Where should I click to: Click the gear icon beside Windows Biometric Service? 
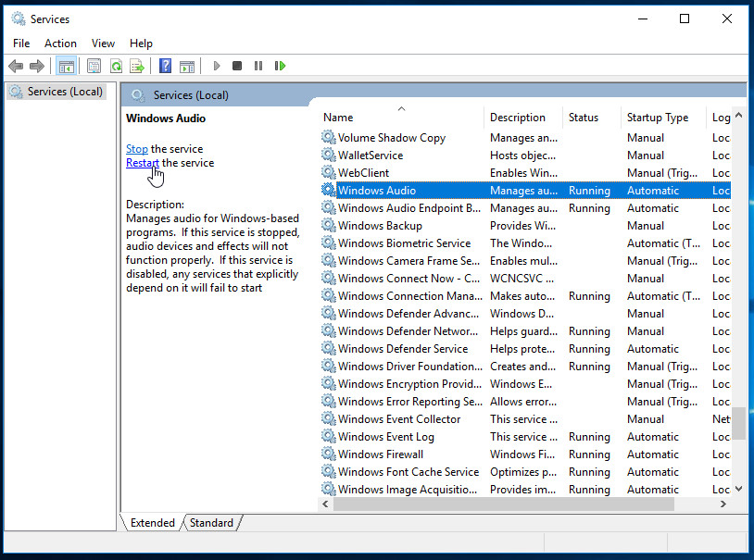coord(329,243)
